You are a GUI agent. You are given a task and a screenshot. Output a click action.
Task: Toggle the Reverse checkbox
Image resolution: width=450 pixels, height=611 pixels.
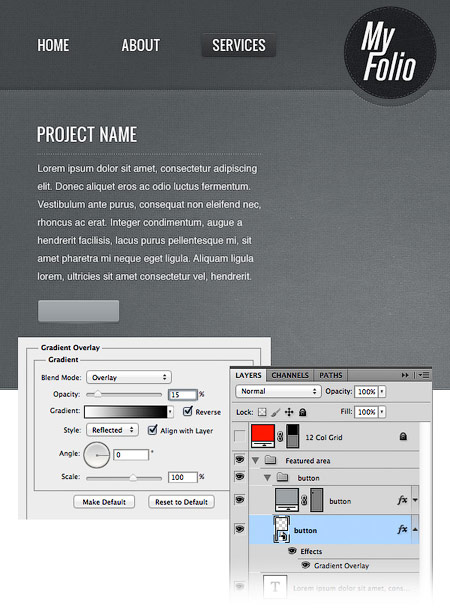(x=188, y=411)
